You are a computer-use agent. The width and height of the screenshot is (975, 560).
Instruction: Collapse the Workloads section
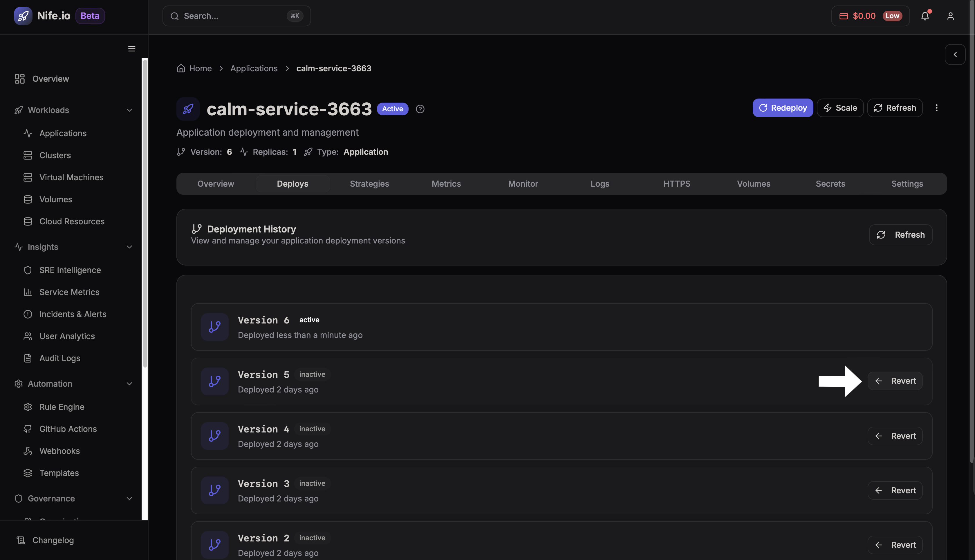pos(129,110)
